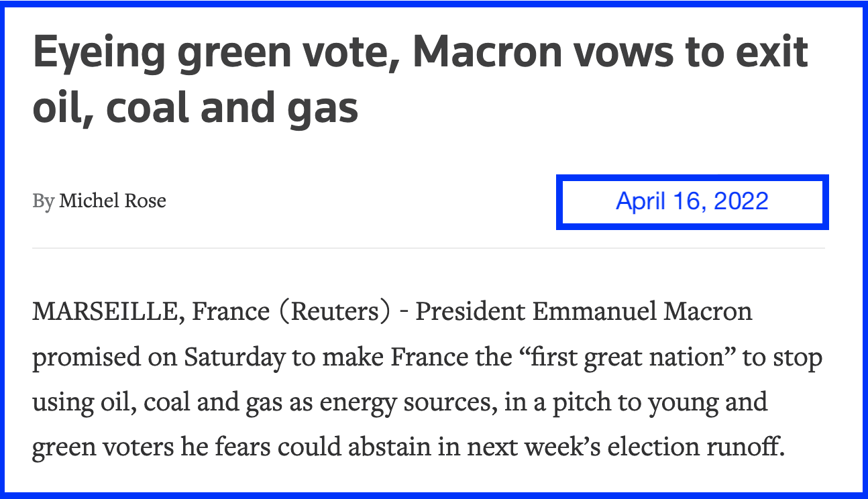The height and width of the screenshot is (499, 868).
Task: Click the word "Saturday" in the article
Action: pyautogui.click(x=234, y=357)
